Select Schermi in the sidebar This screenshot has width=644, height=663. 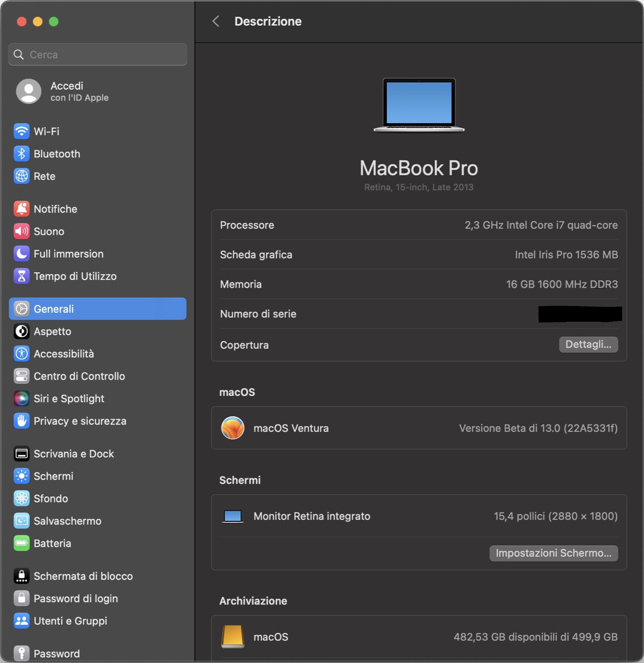point(97,476)
